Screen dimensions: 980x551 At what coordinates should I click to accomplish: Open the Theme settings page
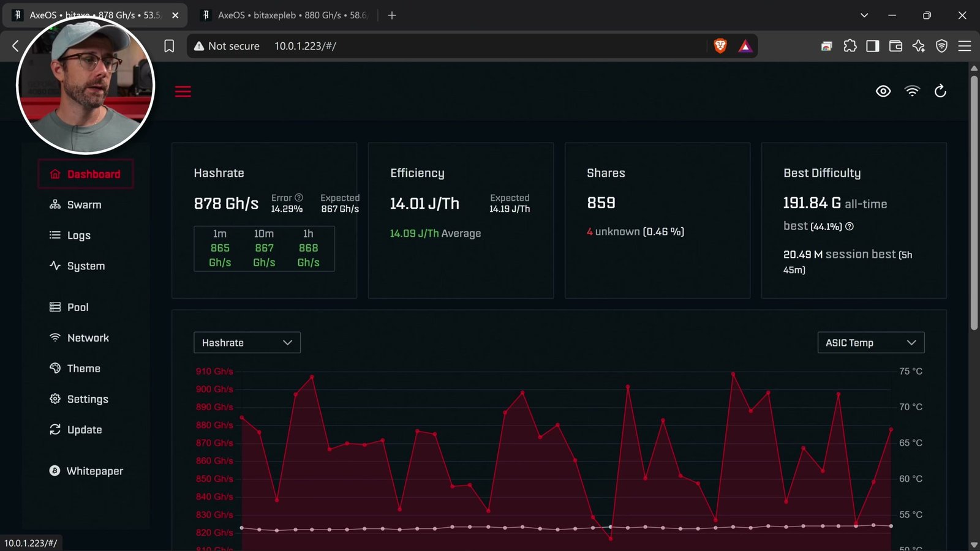click(x=75, y=368)
